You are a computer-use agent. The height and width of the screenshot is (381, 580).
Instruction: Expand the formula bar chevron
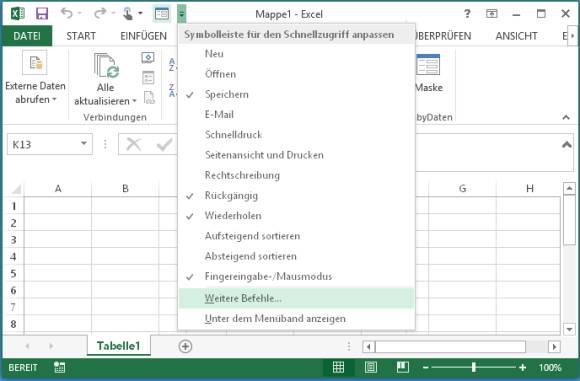tap(566, 145)
